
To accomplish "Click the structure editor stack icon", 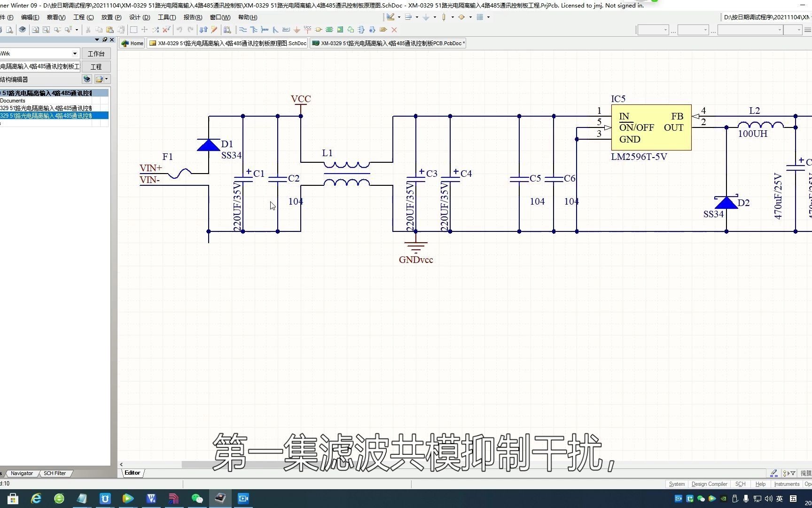I will 86,79.
